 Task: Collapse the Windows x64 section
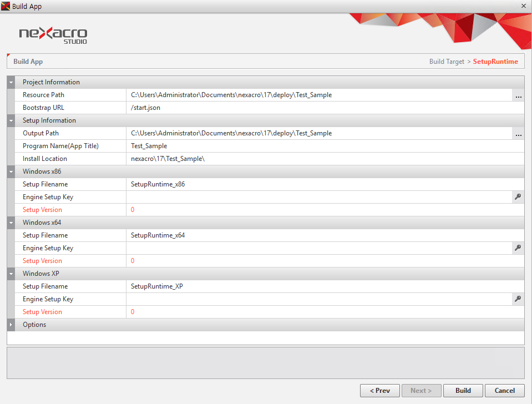click(11, 223)
